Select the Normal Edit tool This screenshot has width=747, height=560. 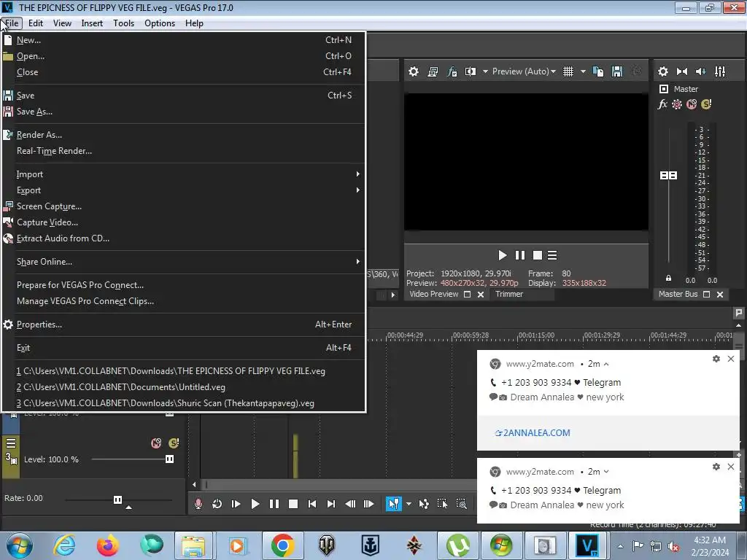coord(393,504)
